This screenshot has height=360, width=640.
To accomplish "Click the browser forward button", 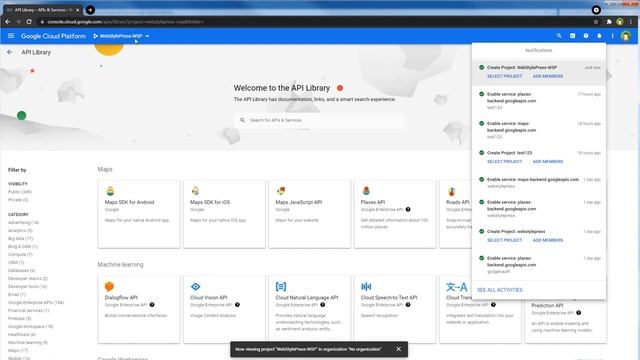I will click(18, 22).
